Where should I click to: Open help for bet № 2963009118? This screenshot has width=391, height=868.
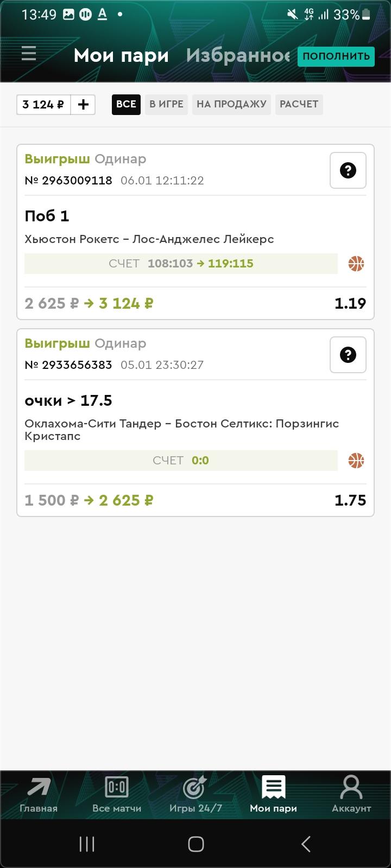(348, 170)
